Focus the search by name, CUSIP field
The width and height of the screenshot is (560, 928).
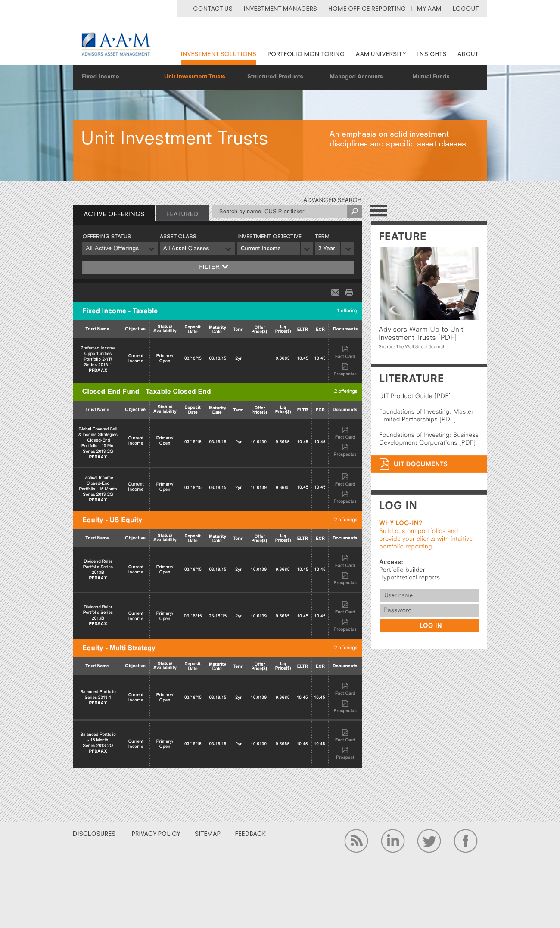coord(280,211)
